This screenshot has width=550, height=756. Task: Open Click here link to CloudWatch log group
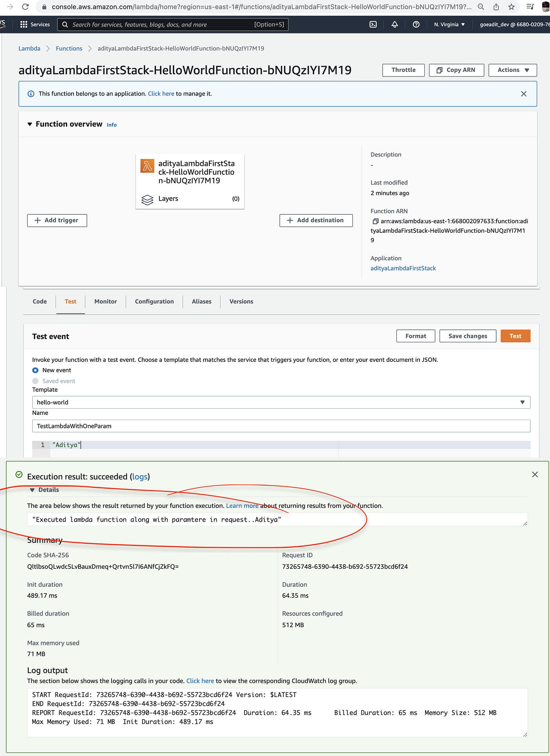click(x=200, y=681)
